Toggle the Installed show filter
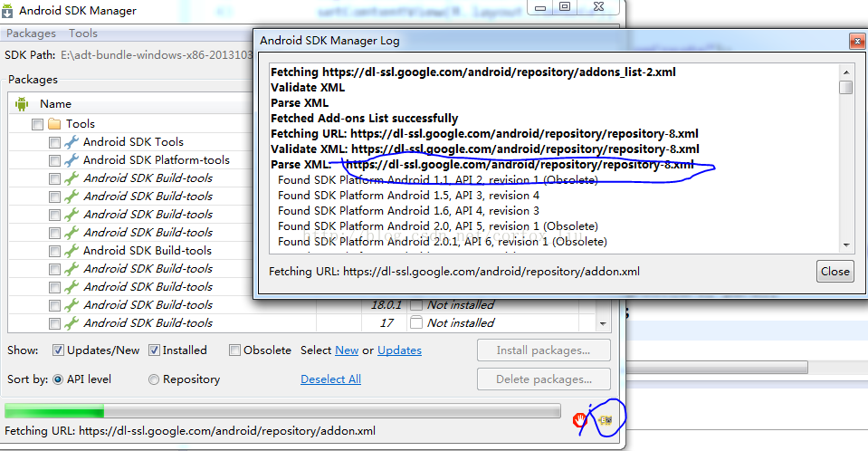 click(154, 350)
